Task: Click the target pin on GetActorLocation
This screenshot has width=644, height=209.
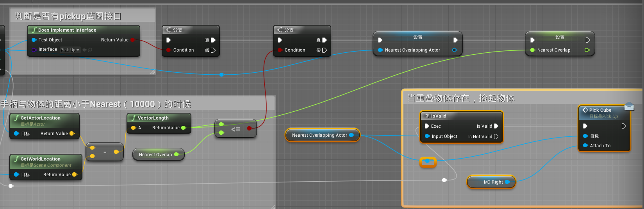Action: coord(16,134)
